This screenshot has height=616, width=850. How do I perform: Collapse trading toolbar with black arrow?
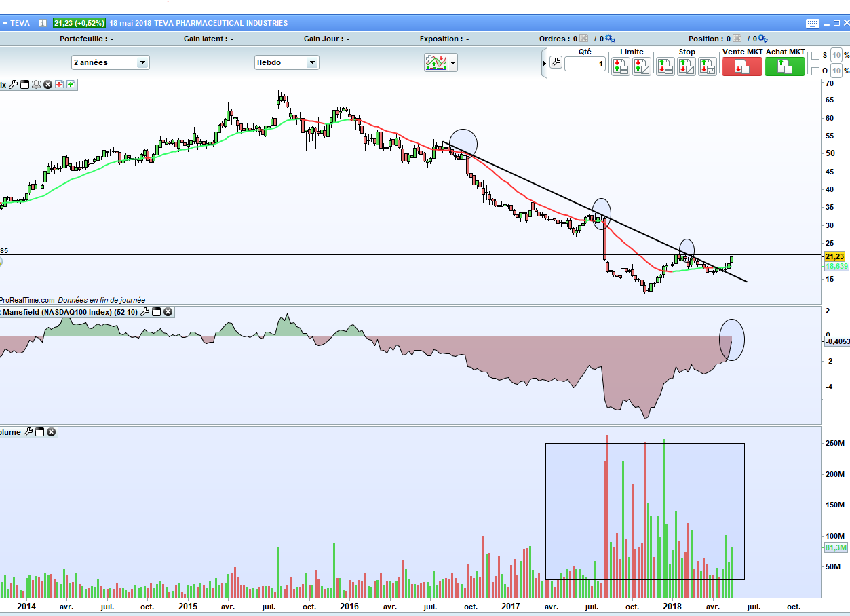click(544, 63)
